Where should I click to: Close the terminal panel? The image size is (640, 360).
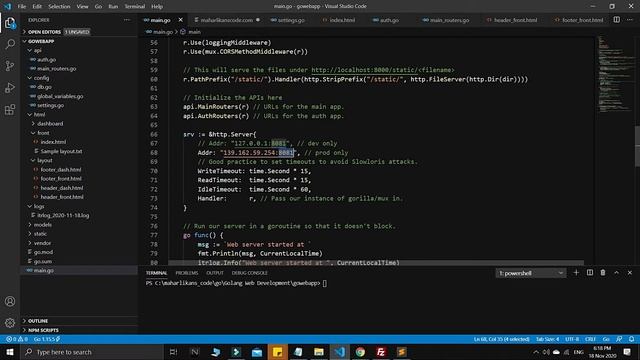coord(629,273)
